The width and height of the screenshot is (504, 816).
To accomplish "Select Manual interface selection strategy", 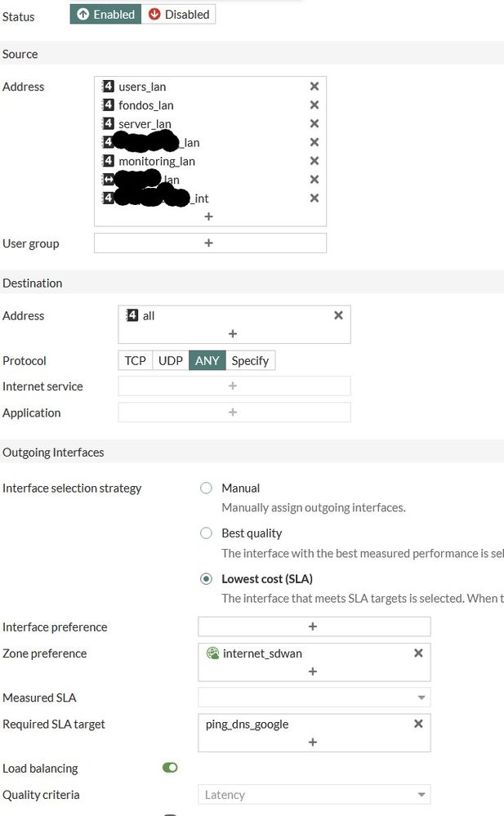I will click(207, 488).
